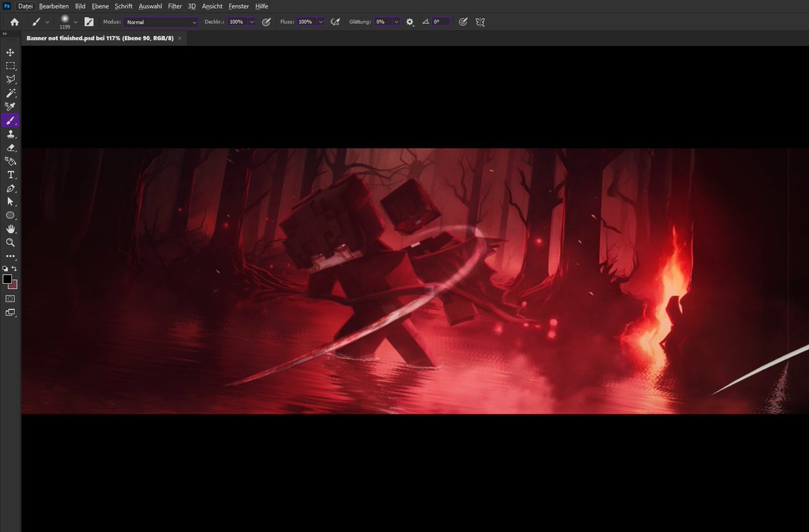Open the Ansicht menu
Image resolution: width=809 pixels, height=532 pixels.
[212, 5]
